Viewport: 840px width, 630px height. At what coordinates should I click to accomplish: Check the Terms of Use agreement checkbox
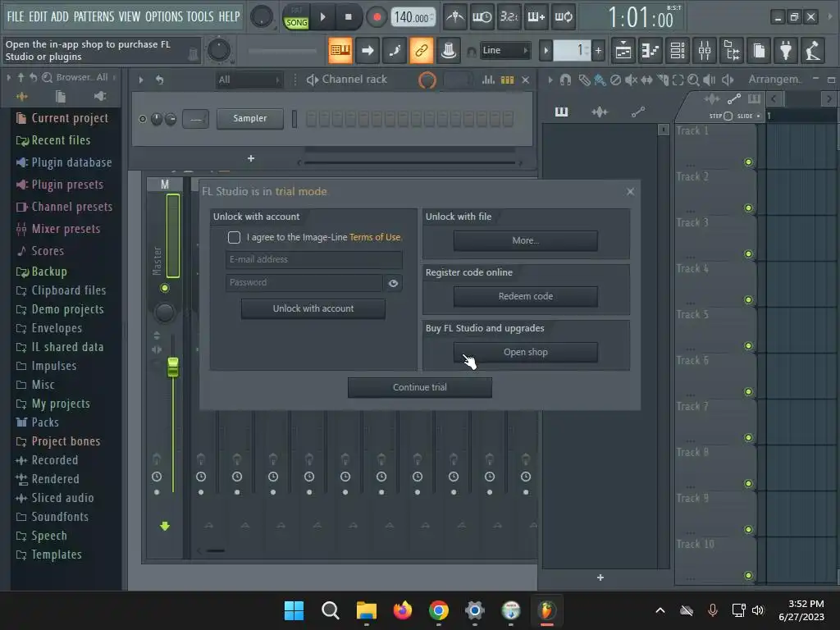coord(234,237)
